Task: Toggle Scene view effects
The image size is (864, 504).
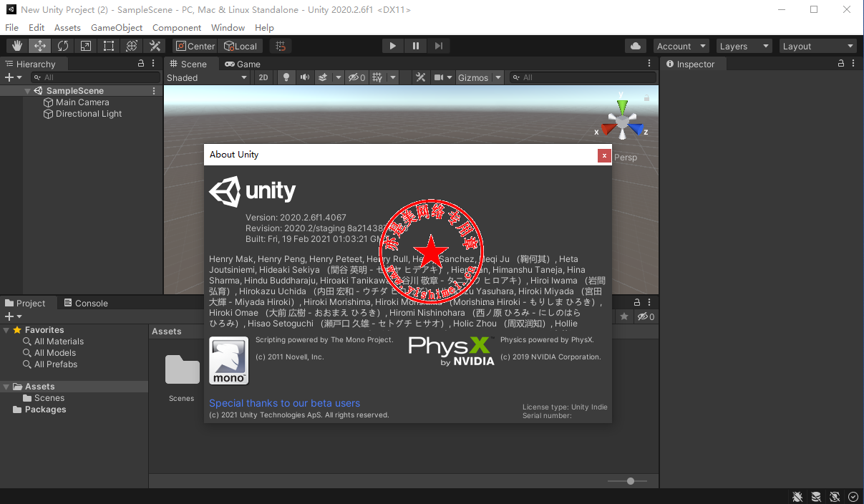Action: [323, 77]
